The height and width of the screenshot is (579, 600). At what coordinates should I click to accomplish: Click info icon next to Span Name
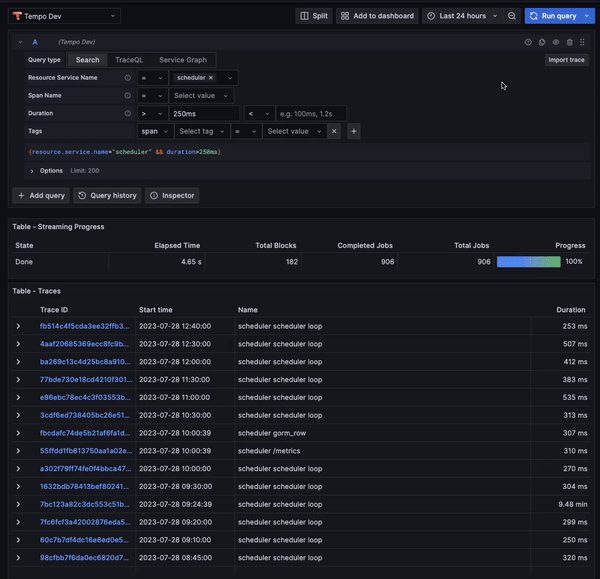pyautogui.click(x=127, y=96)
